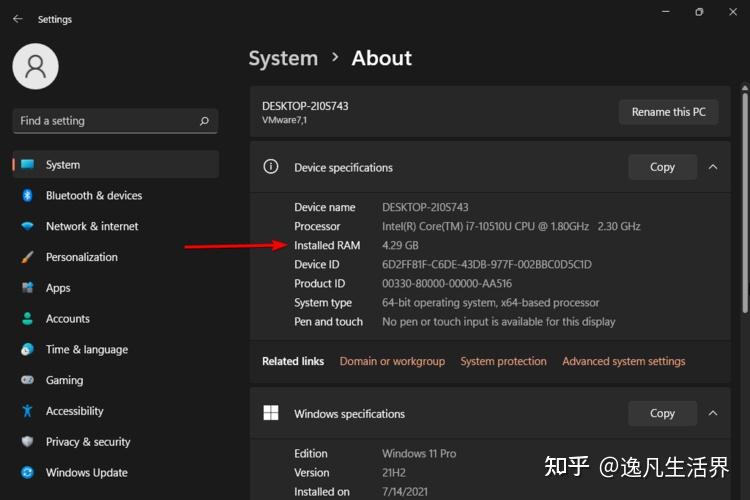Click the Gaming controller icon
Image resolution: width=750 pixels, height=500 pixels.
point(27,380)
